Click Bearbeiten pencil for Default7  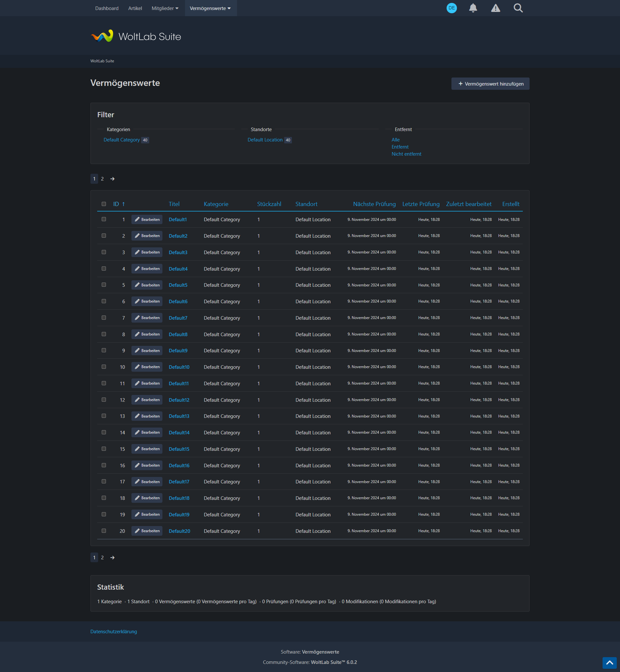click(147, 318)
